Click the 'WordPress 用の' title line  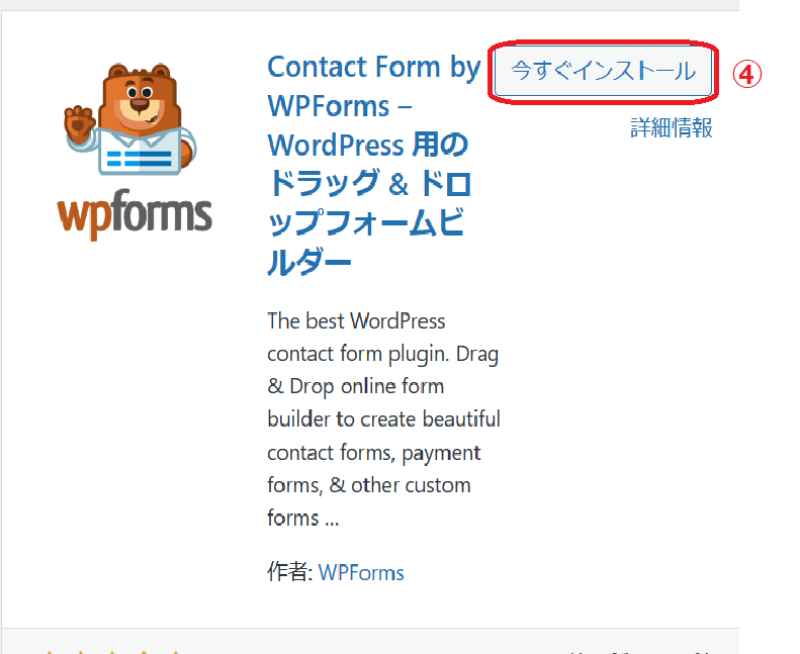[368, 144]
